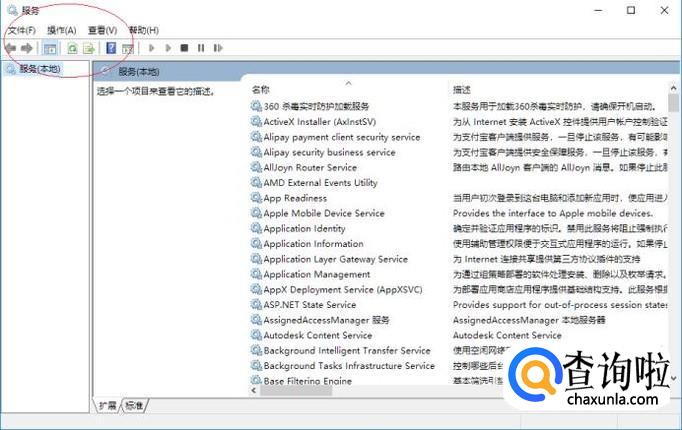Click the Restart service icon
682x430 pixels.
tap(218, 48)
